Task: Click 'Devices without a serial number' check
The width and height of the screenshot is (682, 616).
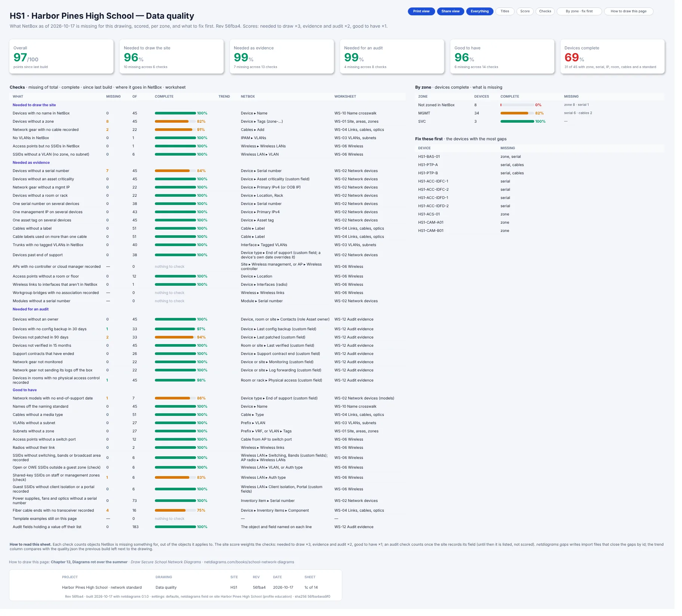Action: [41, 171]
